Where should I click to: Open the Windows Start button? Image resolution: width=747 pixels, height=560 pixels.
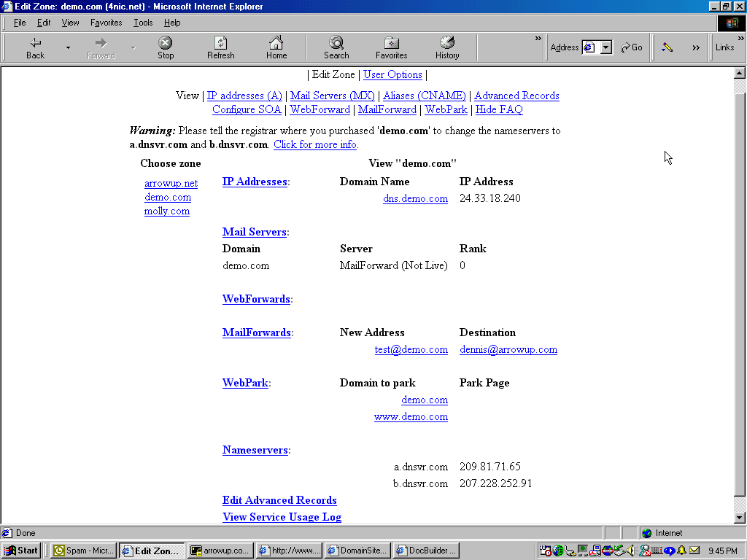21,551
